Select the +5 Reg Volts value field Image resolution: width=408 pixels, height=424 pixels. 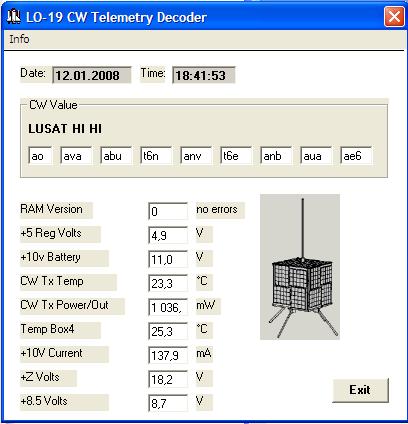click(x=168, y=235)
